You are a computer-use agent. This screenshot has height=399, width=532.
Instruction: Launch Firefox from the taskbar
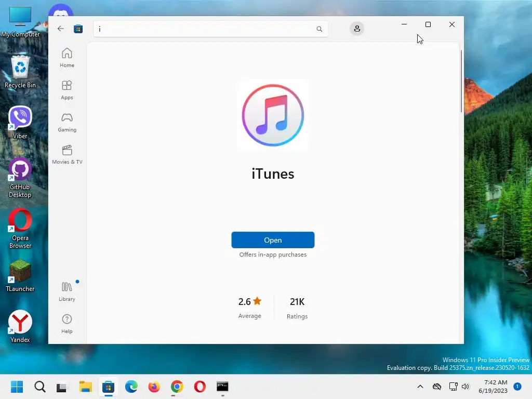pos(154,387)
